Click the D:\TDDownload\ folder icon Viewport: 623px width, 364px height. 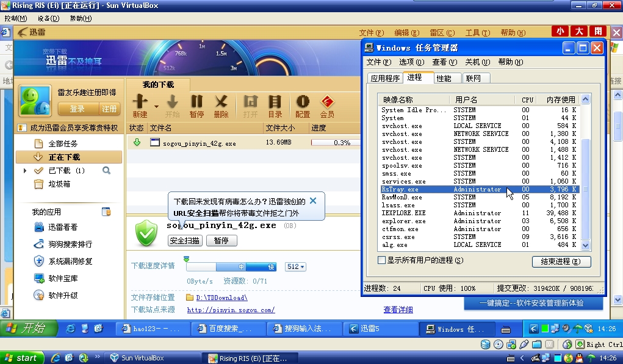click(x=190, y=298)
